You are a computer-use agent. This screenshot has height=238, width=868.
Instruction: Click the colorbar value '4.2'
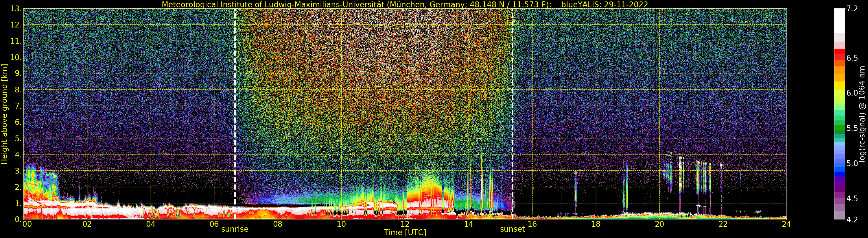(852, 220)
